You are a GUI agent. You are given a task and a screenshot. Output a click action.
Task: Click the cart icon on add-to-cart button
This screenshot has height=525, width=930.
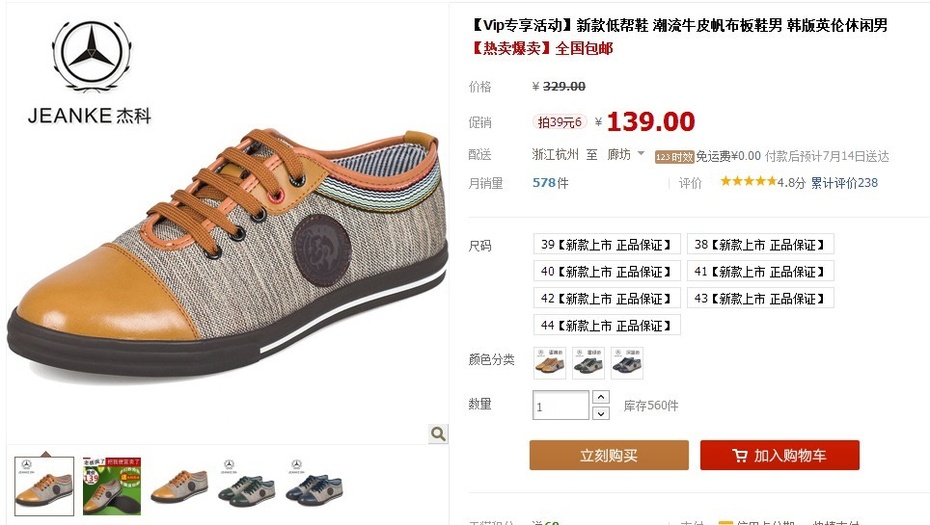point(740,456)
